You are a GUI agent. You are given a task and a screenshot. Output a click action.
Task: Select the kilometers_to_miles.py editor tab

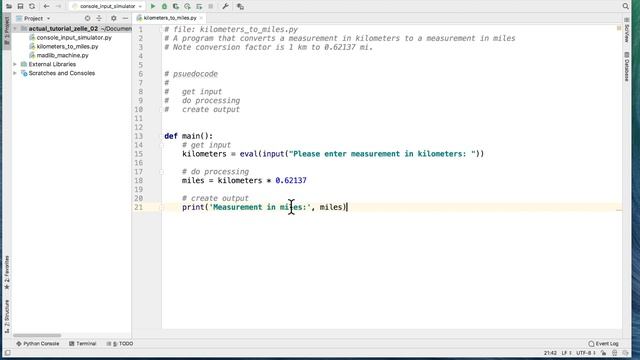[170, 18]
